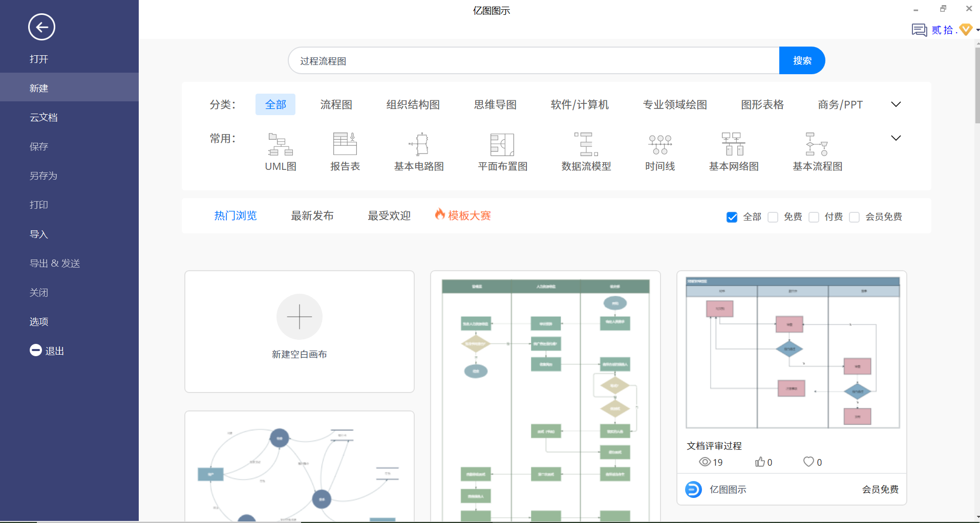Click the VIP diamond badge icon
The width and height of the screenshot is (980, 523).
(966, 30)
